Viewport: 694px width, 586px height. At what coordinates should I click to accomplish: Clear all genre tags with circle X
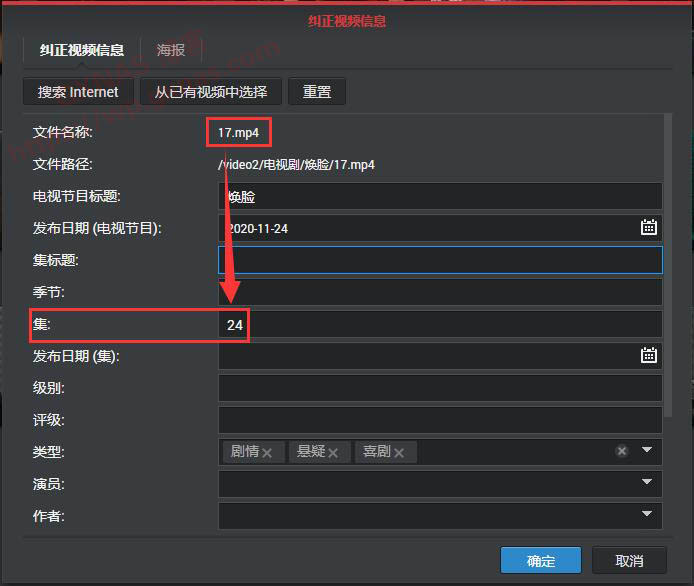pyautogui.click(x=622, y=452)
